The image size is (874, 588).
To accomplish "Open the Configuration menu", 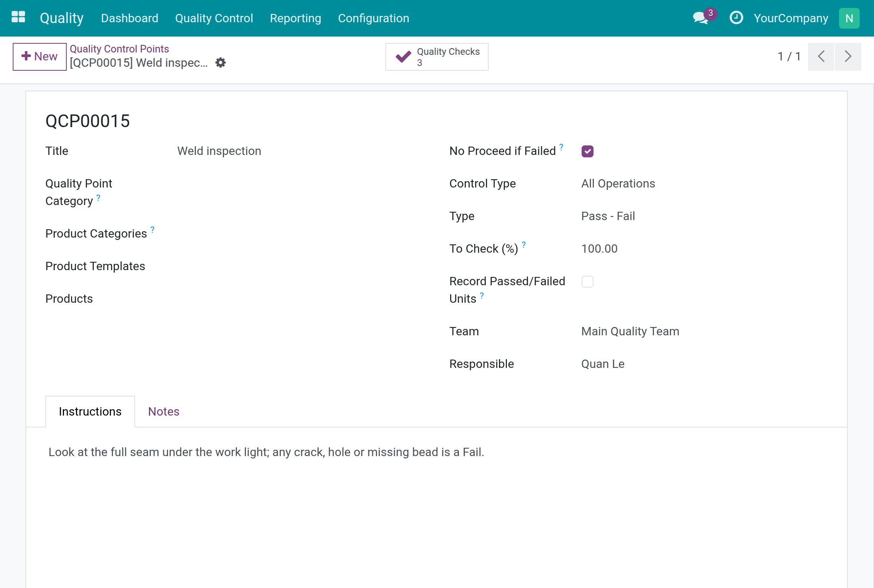I will [x=373, y=18].
